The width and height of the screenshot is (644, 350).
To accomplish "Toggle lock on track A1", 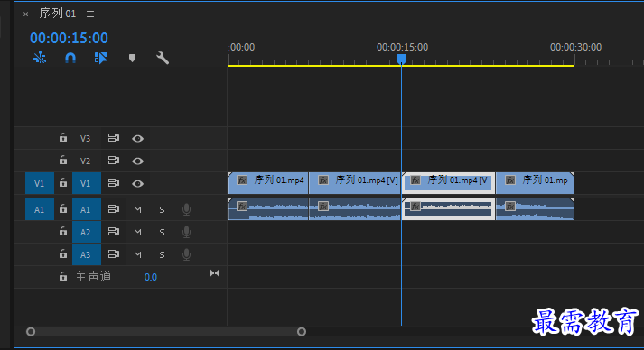I will click(63, 209).
